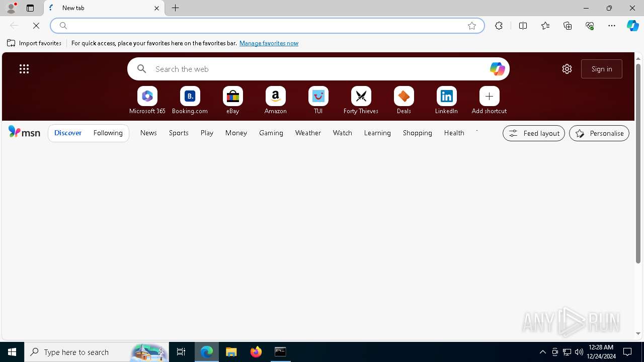The height and width of the screenshot is (362, 644).
Task: Click inside the browser address bar
Action: 267,26
